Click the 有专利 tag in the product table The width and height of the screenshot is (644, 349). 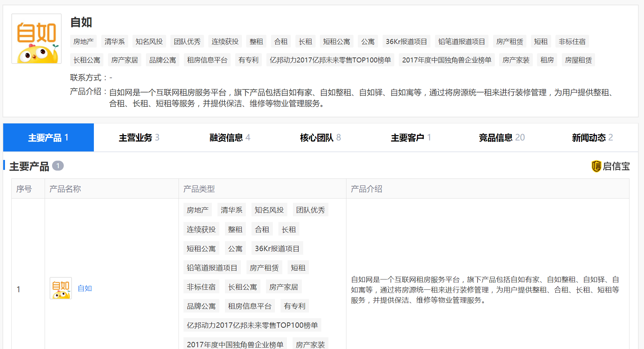coord(295,306)
